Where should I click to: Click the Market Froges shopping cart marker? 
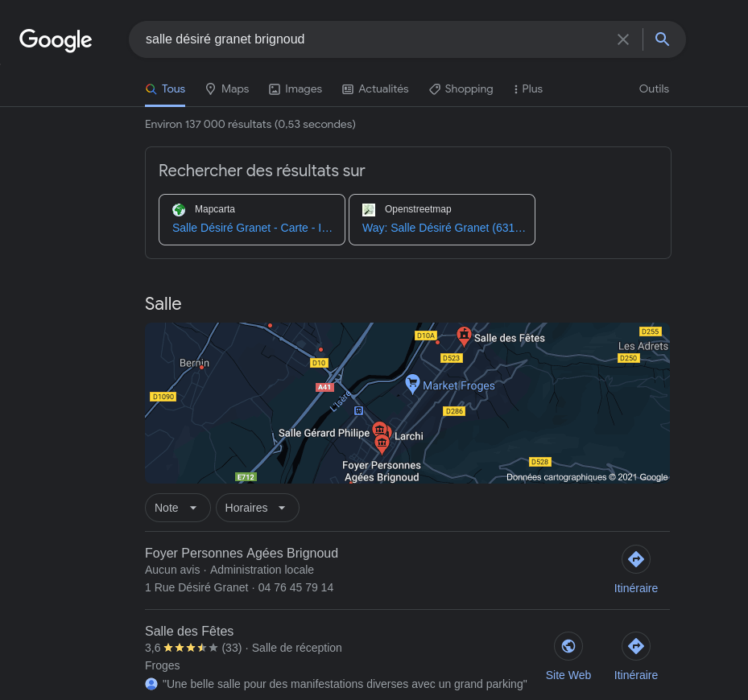point(412,384)
